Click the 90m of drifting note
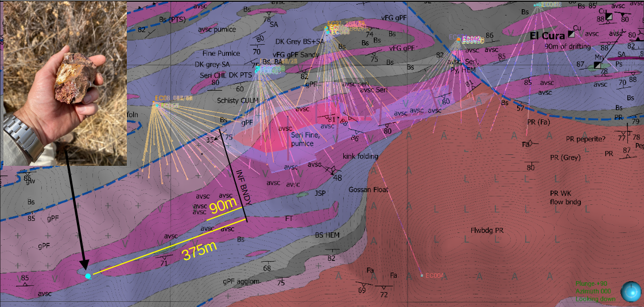 567,46
